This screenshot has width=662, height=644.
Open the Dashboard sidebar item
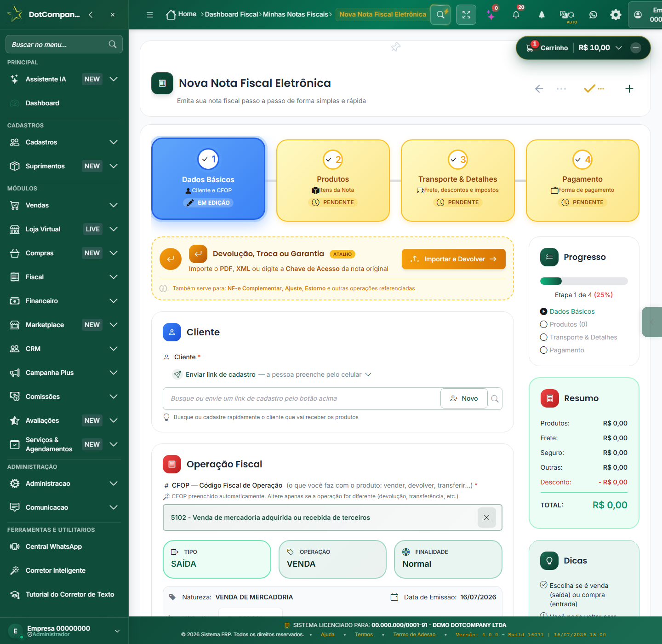tap(64, 103)
